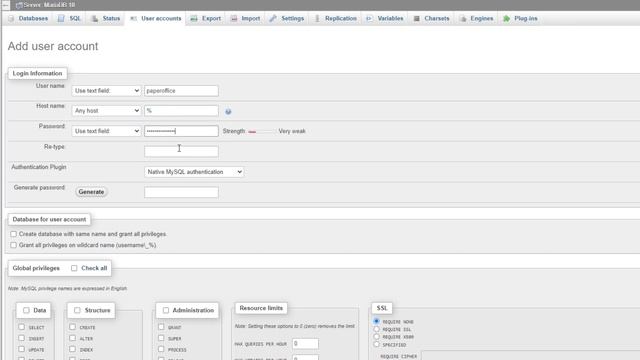Click the Engines tab icon

click(x=462, y=18)
